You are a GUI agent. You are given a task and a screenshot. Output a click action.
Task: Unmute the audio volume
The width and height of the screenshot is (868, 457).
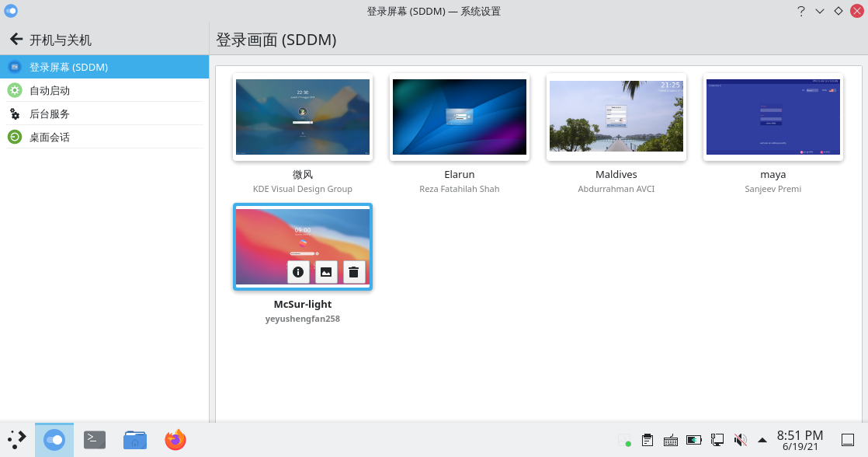[x=741, y=439]
